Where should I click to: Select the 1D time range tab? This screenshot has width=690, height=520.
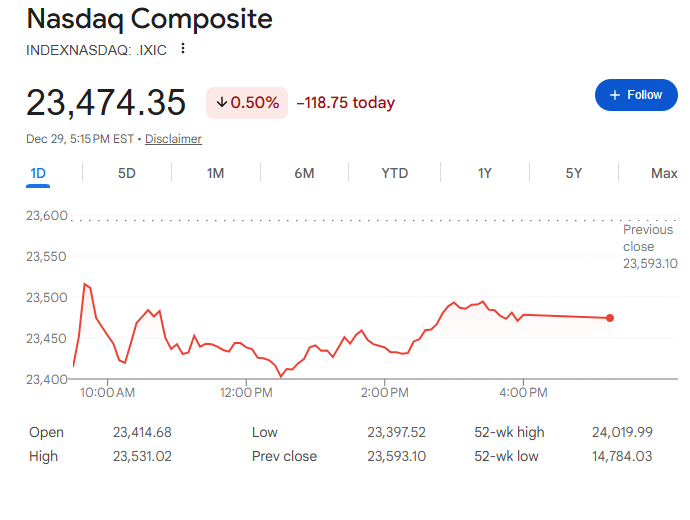tap(38, 173)
